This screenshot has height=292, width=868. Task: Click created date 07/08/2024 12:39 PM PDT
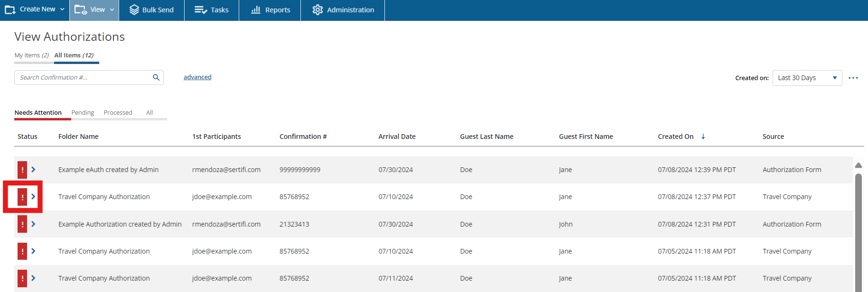(697, 170)
